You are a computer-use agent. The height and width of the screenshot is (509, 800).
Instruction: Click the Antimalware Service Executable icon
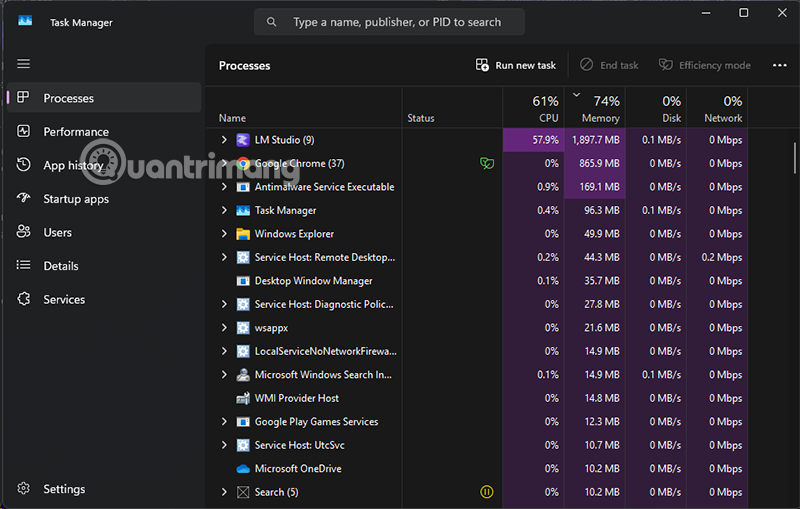243,187
